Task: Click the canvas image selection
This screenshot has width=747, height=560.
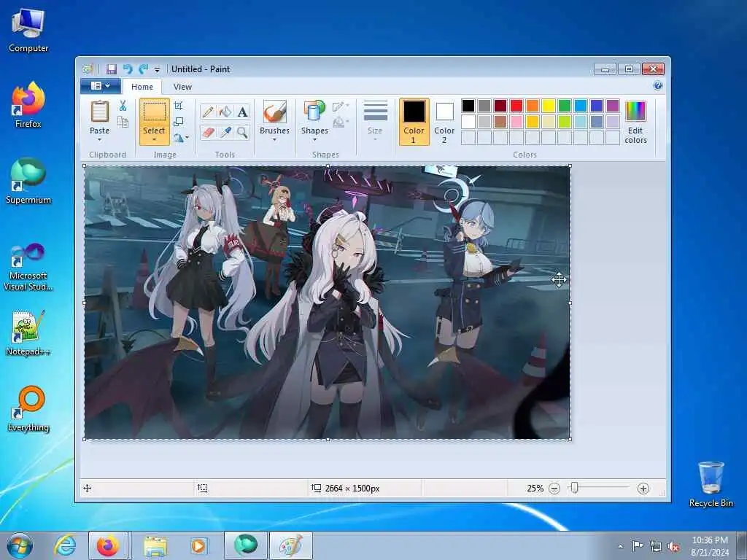Action: click(328, 303)
